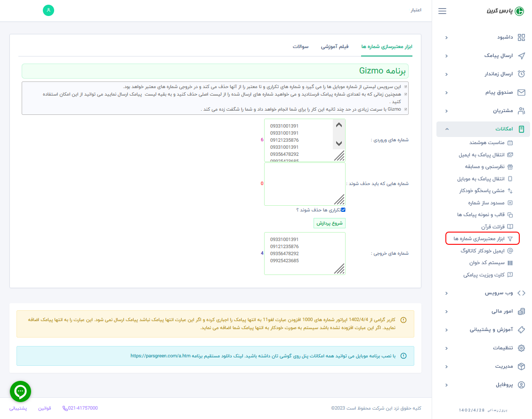The height and width of the screenshot is (419, 532).
Task: Click the at-sign icon for ایمیل خودکار کاتالوگ
Action: point(510,251)
